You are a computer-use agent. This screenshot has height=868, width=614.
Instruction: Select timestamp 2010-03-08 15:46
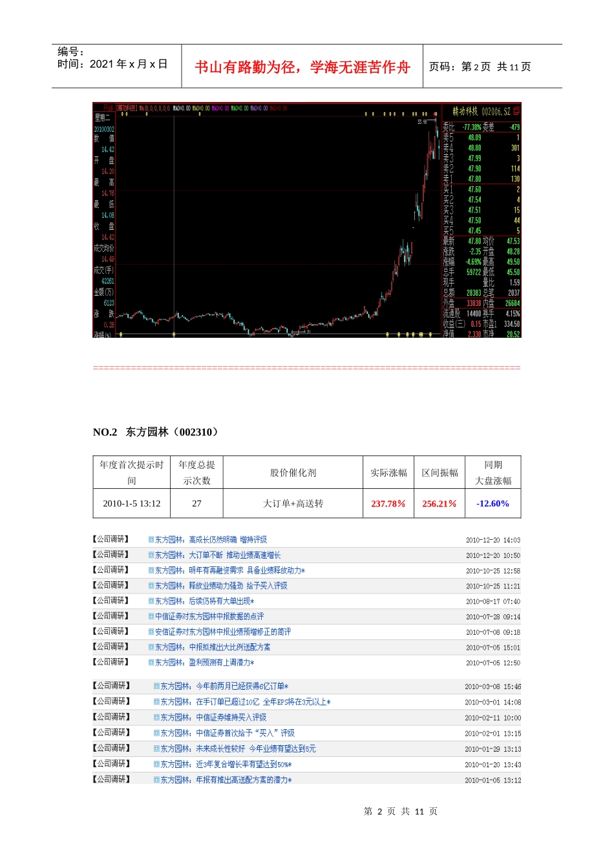click(x=493, y=687)
